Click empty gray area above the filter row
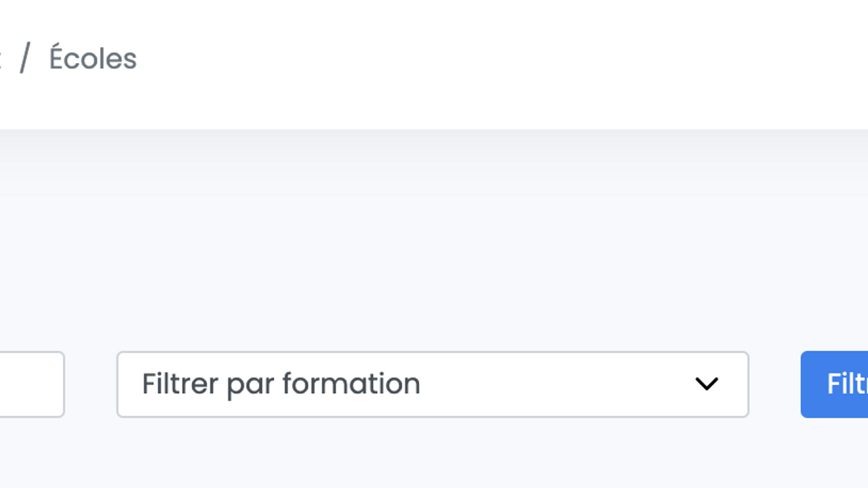 434,237
